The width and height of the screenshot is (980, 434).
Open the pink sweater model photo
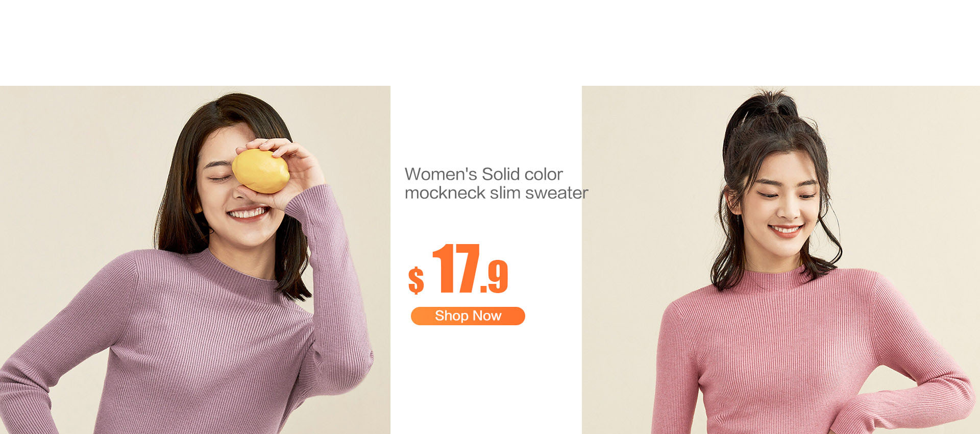click(x=781, y=260)
